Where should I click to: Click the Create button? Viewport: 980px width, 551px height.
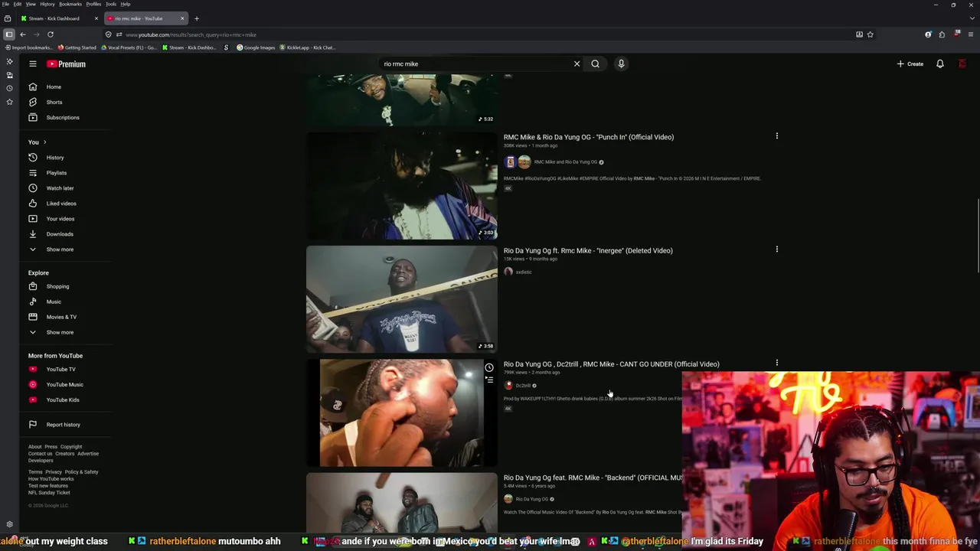coord(910,64)
